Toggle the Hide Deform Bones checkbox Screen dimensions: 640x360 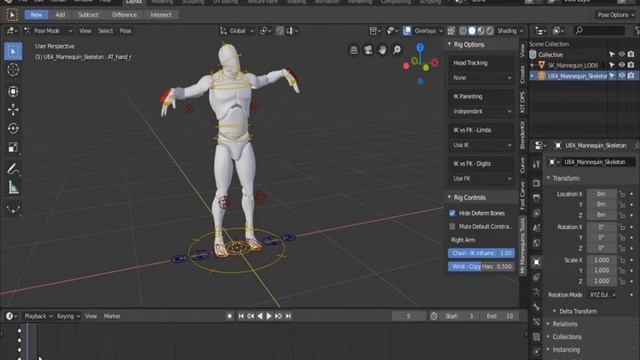(452, 213)
